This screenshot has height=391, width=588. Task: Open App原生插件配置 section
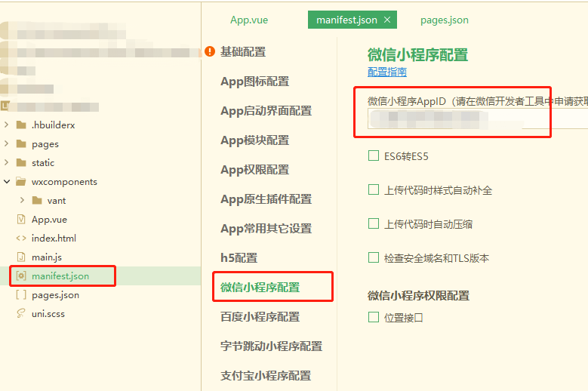click(266, 199)
